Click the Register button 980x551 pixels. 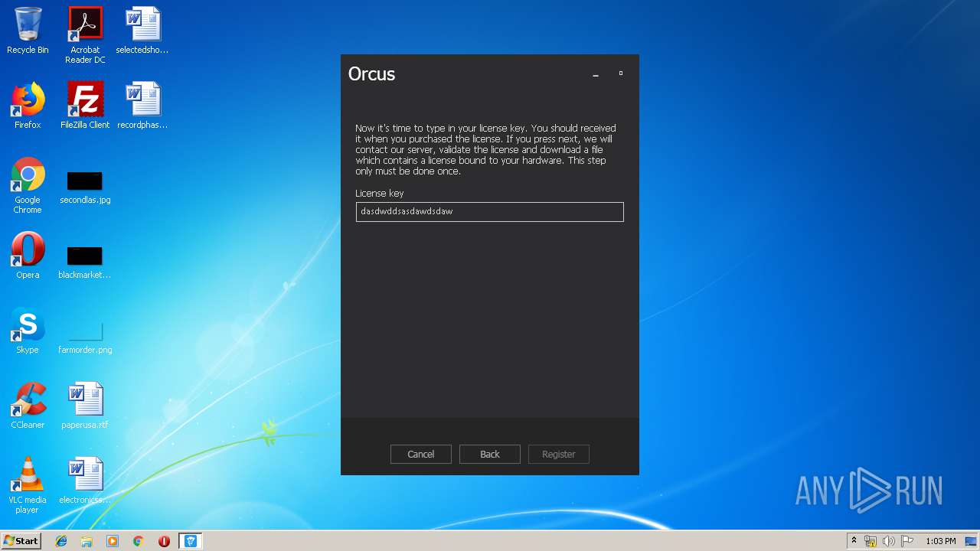coord(559,454)
